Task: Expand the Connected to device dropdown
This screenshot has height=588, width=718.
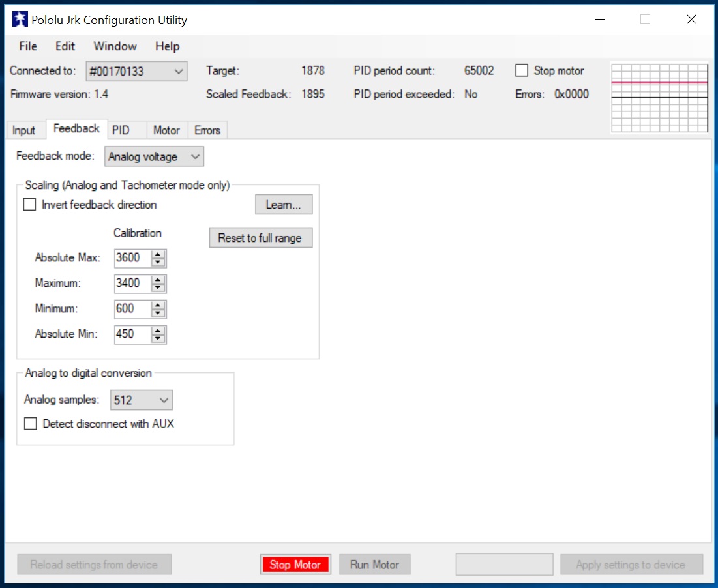Action: (136, 72)
